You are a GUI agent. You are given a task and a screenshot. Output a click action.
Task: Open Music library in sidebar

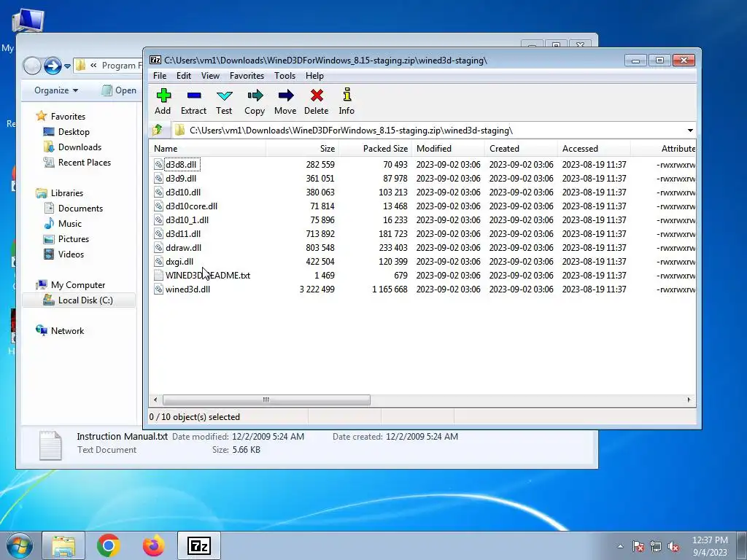63,223
